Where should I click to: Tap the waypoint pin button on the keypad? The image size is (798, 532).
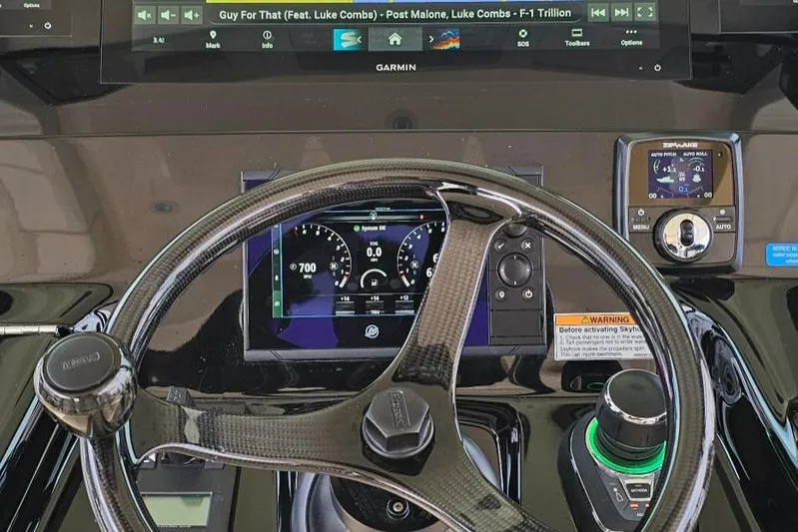point(501,294)
